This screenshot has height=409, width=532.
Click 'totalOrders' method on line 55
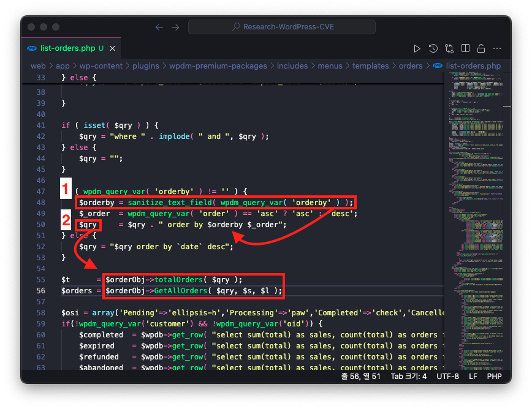(178, 280)
